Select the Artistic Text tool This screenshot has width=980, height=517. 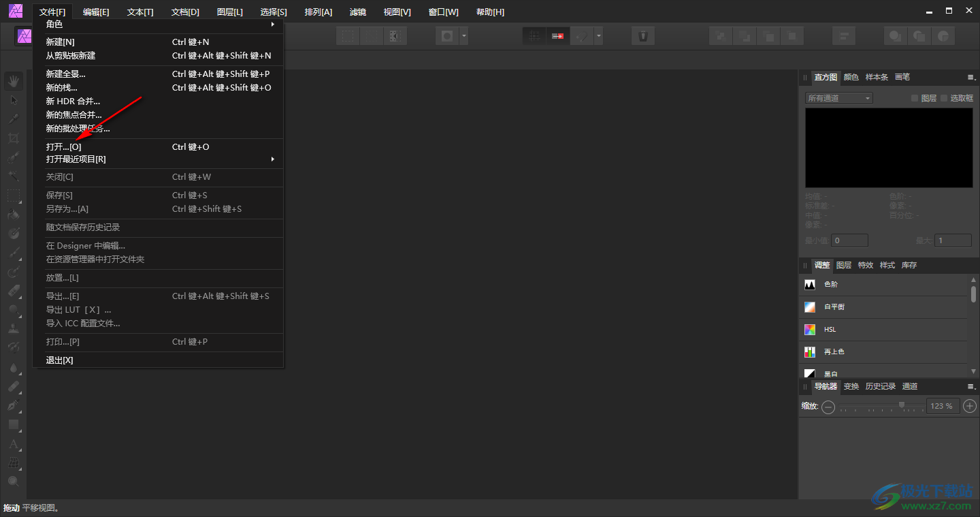(14, 445)
